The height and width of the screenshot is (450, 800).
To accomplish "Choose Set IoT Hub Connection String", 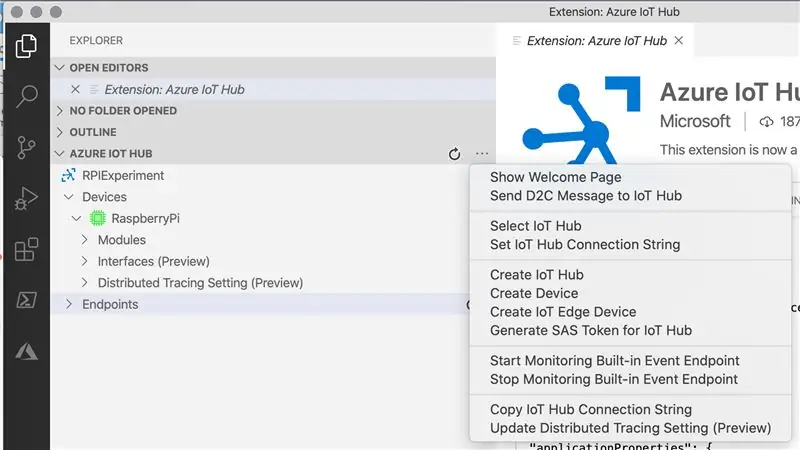I will [x=585, y=244].
